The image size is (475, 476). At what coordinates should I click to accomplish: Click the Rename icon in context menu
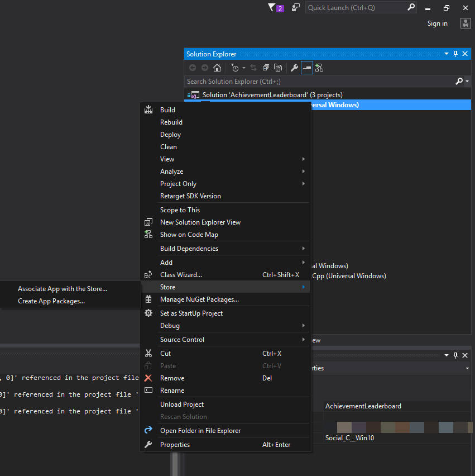[x=148, y=390]
